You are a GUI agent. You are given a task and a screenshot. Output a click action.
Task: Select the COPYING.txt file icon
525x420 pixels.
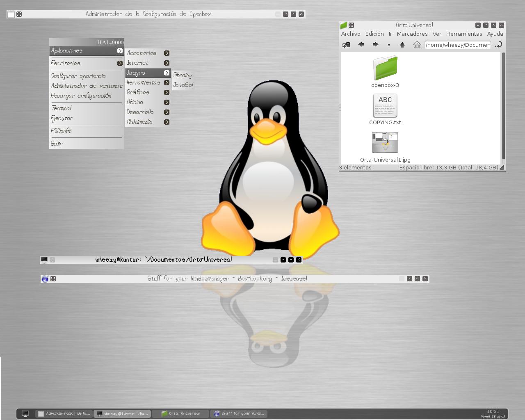click(385, 105)
